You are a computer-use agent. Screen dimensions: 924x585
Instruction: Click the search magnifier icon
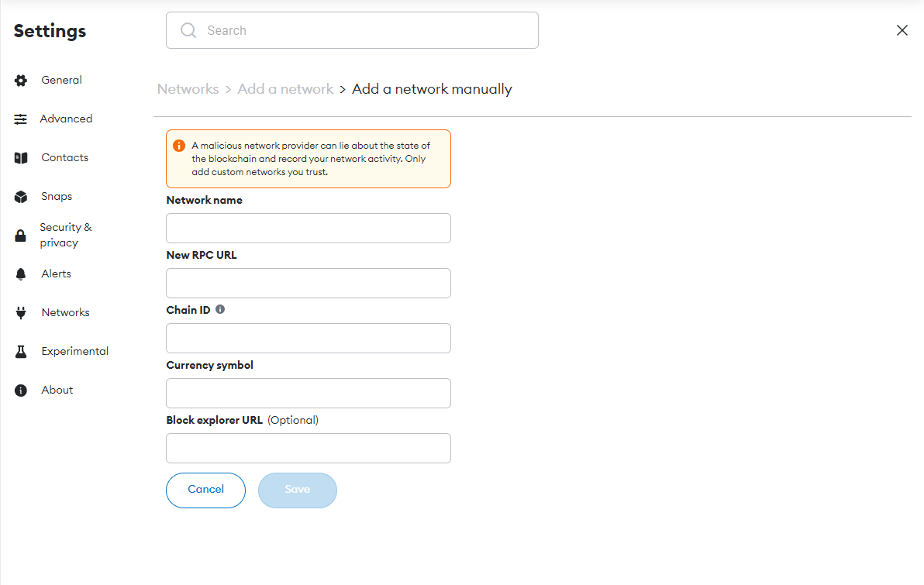188,30
